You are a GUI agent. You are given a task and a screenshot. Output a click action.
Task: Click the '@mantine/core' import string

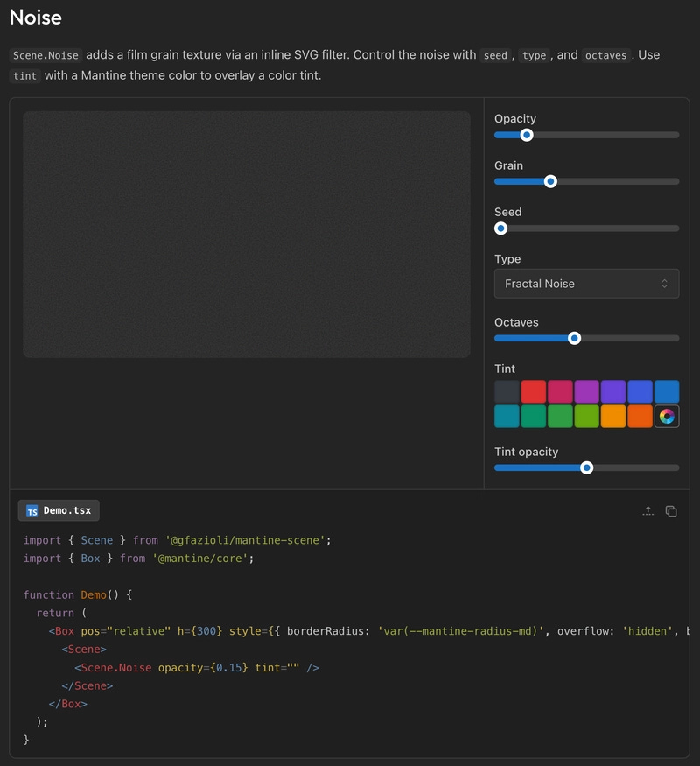tap(200, 559)
